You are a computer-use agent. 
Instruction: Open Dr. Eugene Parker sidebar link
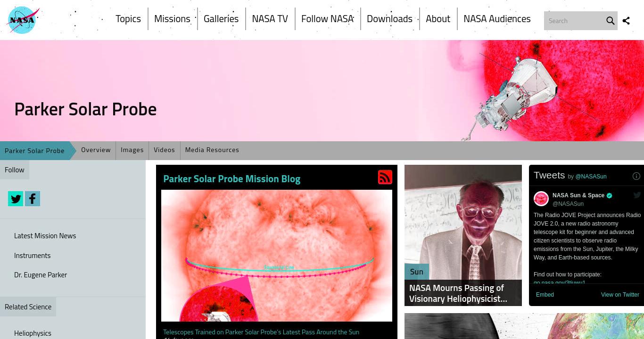point(41,275)
